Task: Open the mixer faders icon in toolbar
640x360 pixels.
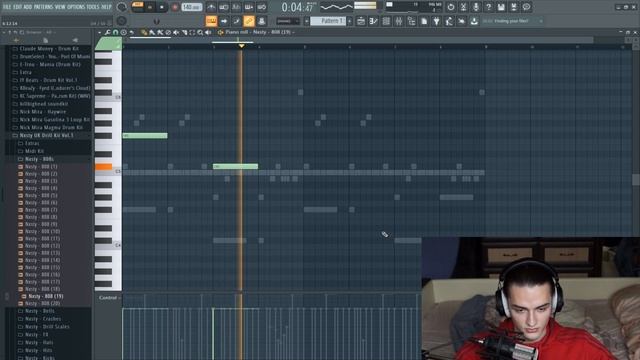Action: click(399, 21)
